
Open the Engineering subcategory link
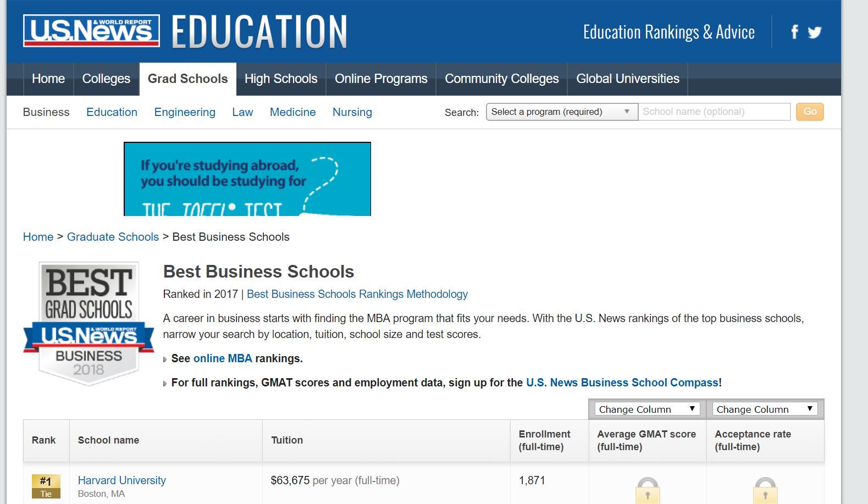[185, 112]
